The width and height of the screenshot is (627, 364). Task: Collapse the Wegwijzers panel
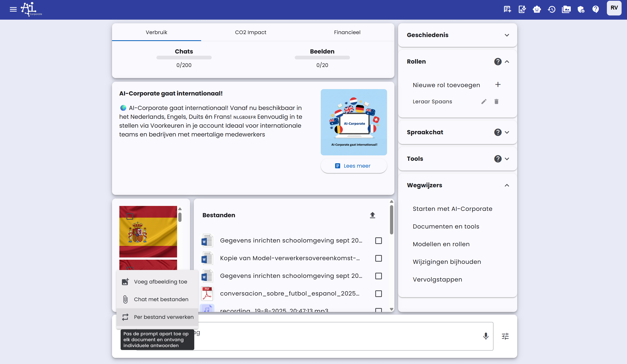tap(507, 185)
